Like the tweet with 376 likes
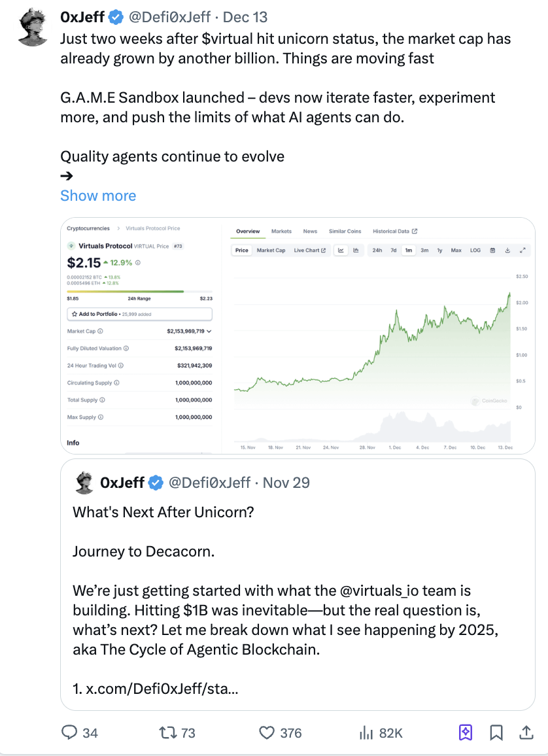Viewport: 548px width, 756px height. coord(267,732)
